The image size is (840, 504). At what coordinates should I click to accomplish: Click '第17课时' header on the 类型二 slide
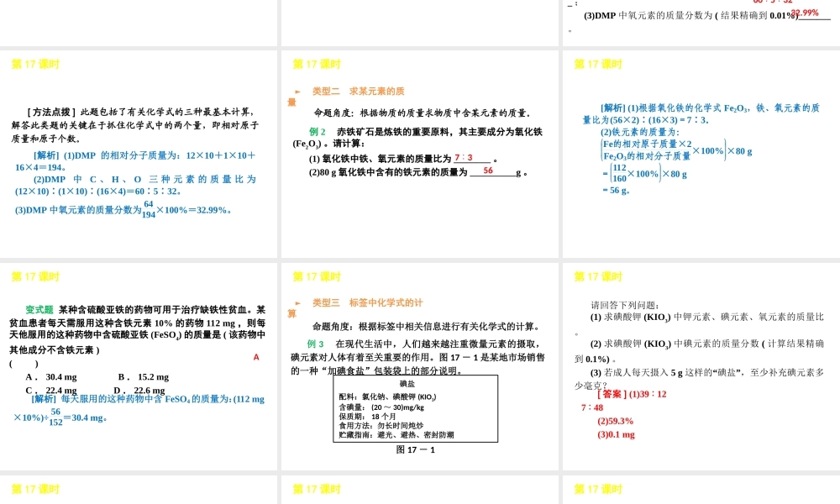pos(317,65)
